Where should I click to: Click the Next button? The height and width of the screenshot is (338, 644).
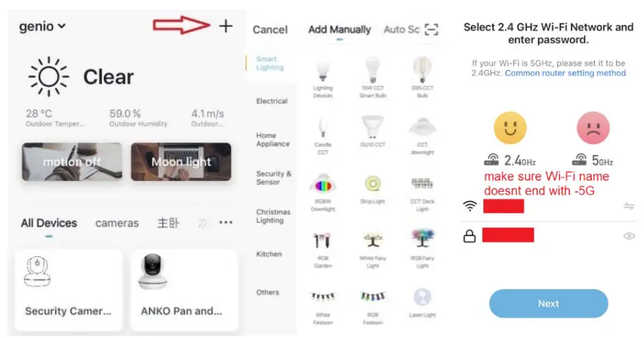(548, 303)
